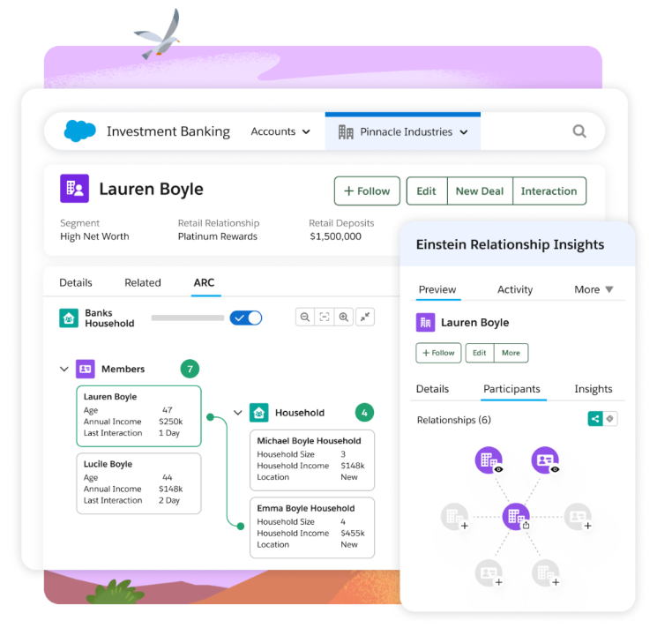The width and height of the screenshot is (672, 628).
Task: Open the Accounts dropdown menu
Action: pyautogui.click(x=280, y=131)
